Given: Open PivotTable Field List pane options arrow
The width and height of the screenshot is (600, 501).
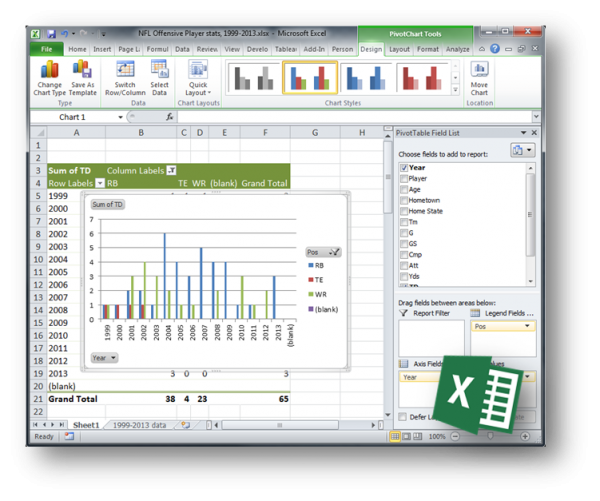Looking at the screenshot, I should 523,133.
